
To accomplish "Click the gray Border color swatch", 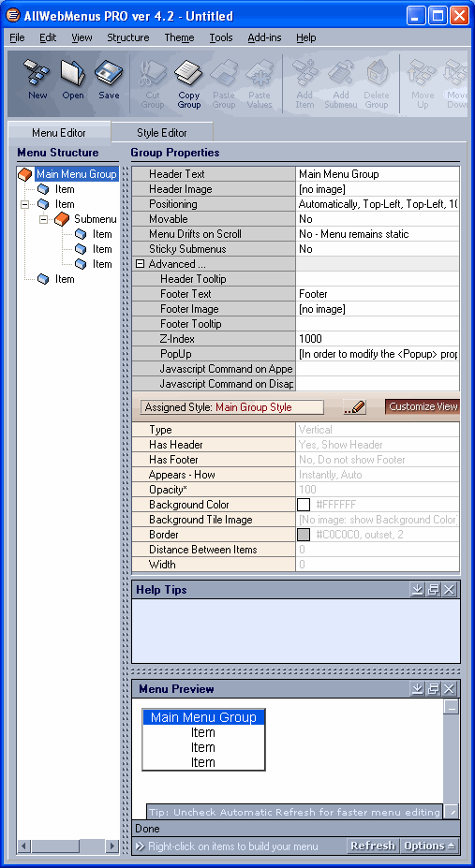I will (304, 535).
